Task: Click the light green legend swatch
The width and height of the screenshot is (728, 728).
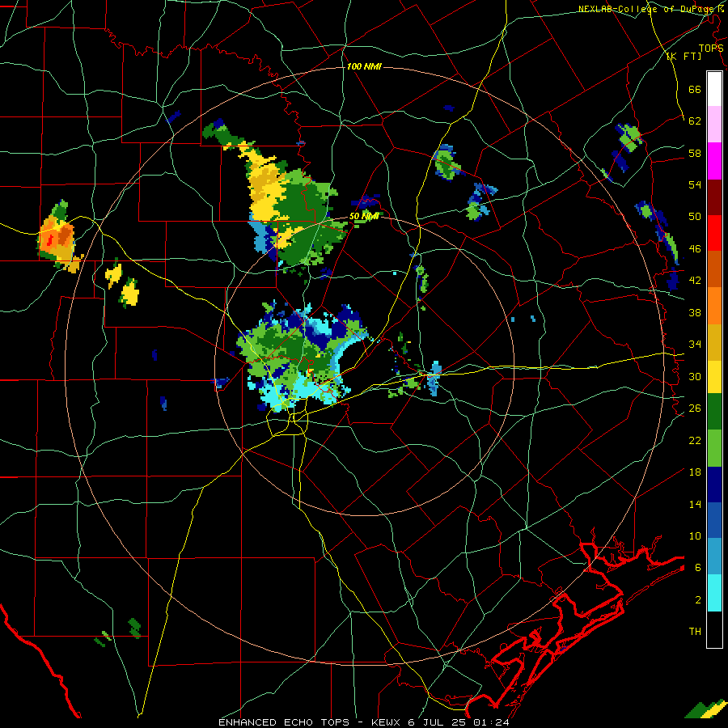Action: [714, 448]
